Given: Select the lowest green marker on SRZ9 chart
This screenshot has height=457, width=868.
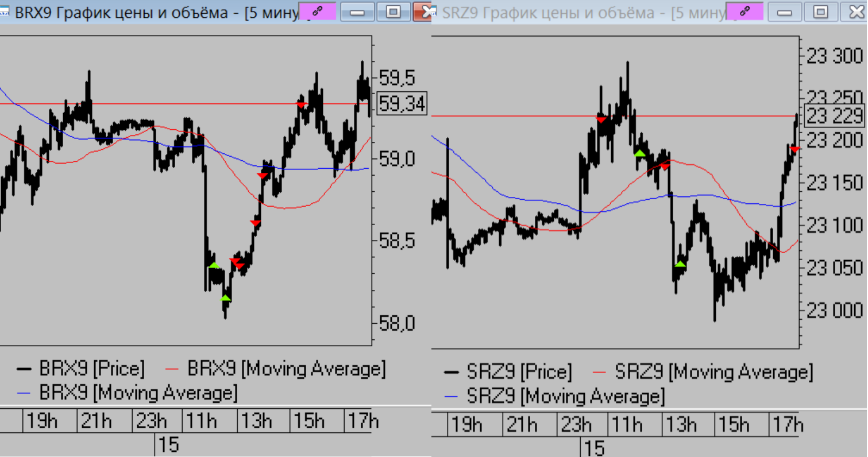Looking at the screenshot, I should (680, 264).
